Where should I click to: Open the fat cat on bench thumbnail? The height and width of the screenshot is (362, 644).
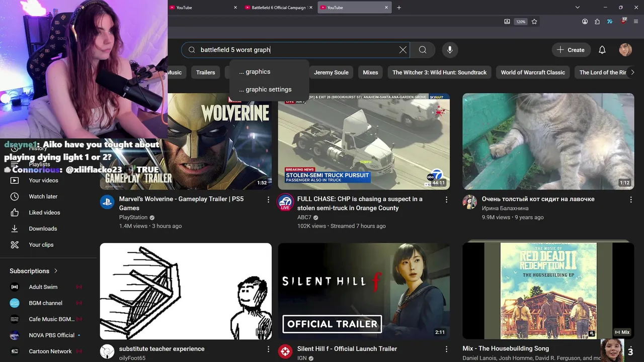pos(548,141)
